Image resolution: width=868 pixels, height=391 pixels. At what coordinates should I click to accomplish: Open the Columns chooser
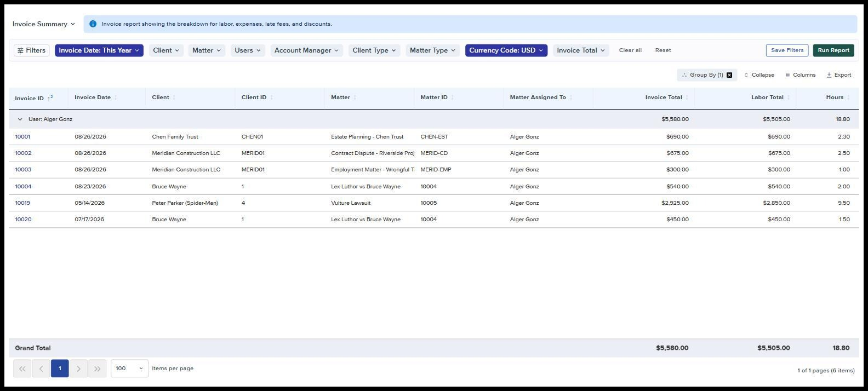[800, 75]
